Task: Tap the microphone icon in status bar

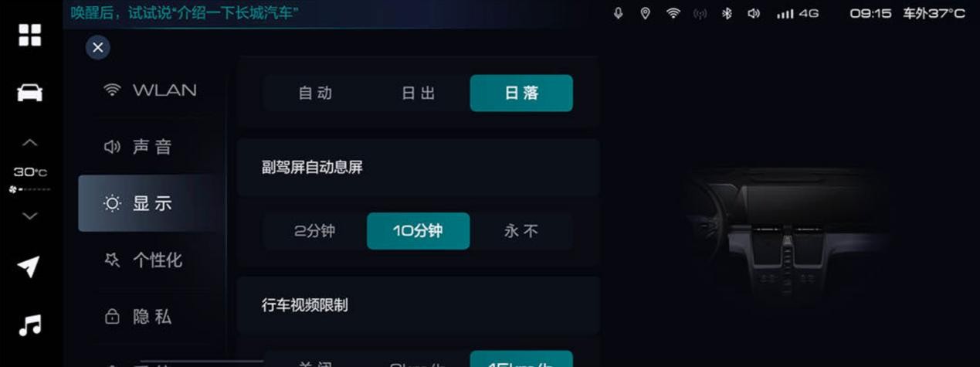Action: pos(618,13)
